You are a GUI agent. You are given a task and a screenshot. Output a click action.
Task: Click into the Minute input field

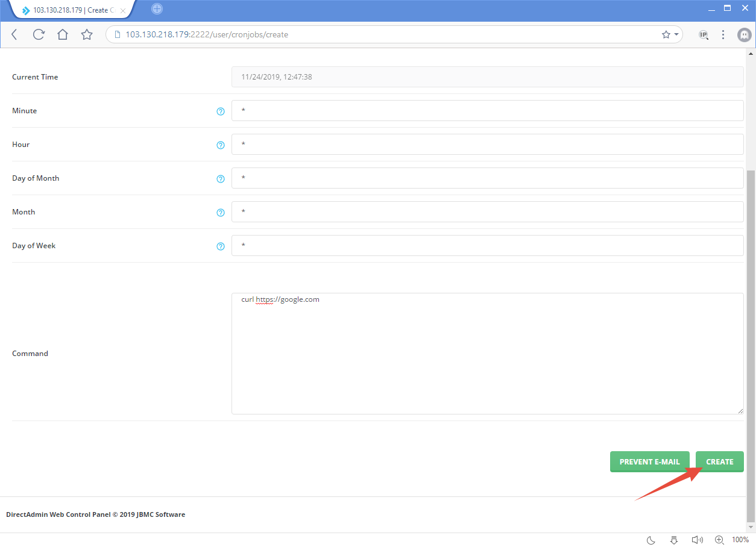487,111
